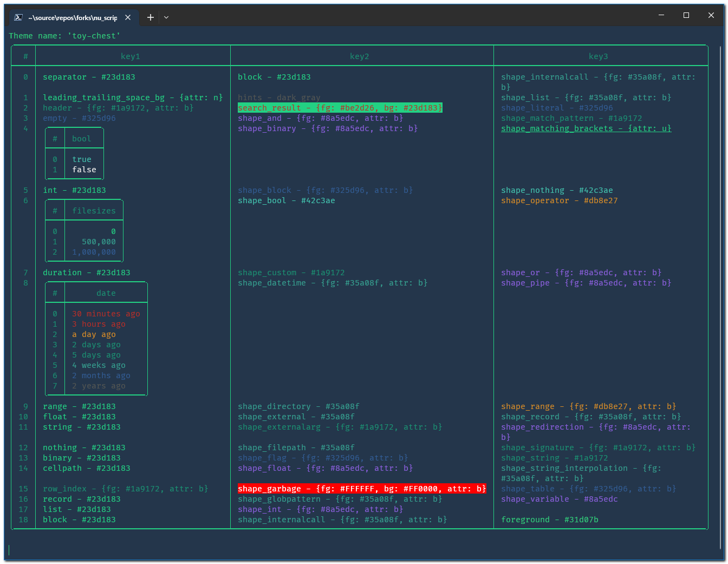
Task: Click 'shape_custom - #1a9172' text
Action: pos(291,273)
